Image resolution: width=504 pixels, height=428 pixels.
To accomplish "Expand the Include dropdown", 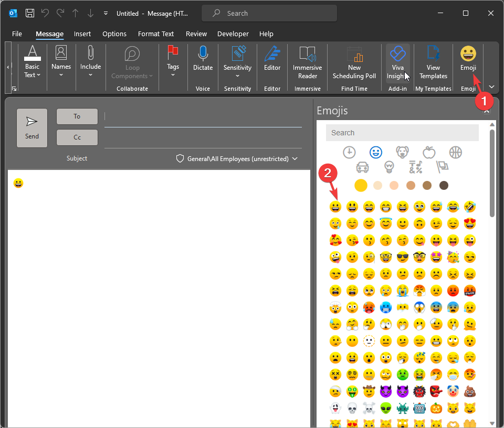I will pos(91,62).
